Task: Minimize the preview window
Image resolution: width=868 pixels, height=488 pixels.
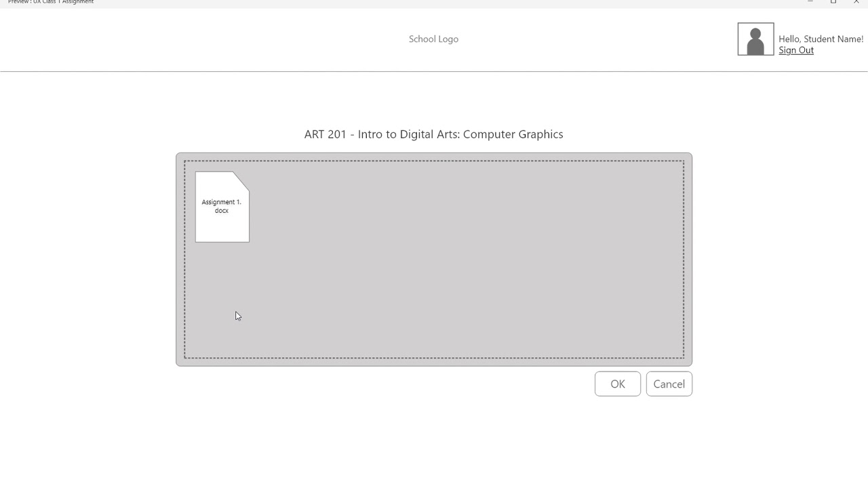Action: (810, 2)
